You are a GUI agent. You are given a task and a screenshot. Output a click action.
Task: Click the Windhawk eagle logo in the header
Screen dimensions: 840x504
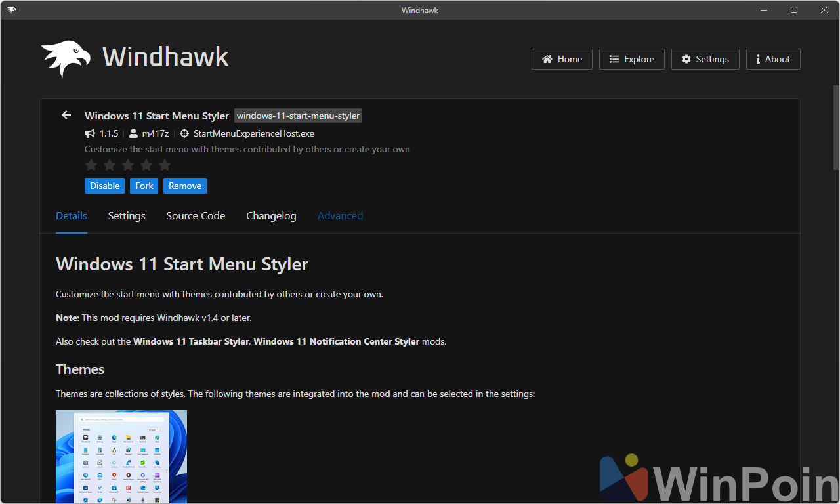pyautogui.click(x=66, y=58)
